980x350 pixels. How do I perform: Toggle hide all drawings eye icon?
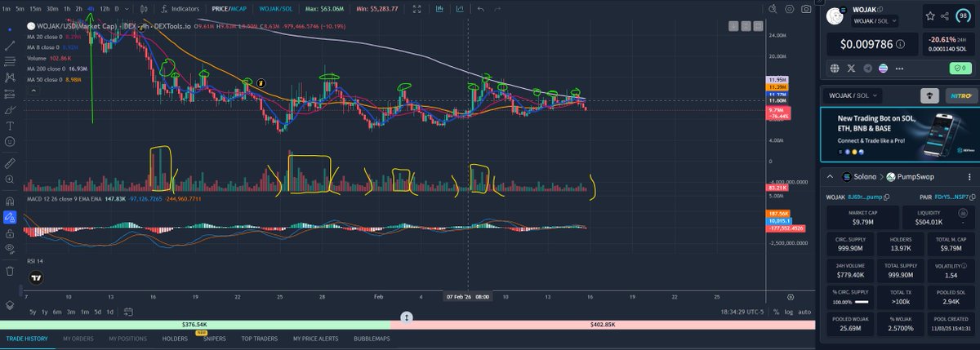tap(10, 250)
